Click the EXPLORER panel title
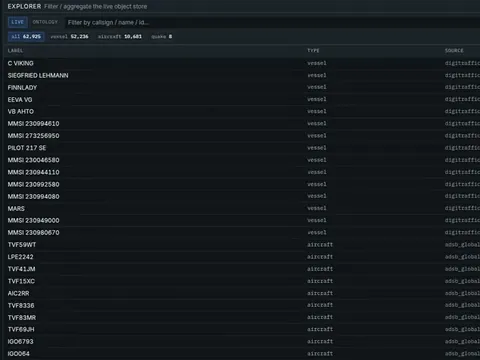480x360 pixels. 24,6
